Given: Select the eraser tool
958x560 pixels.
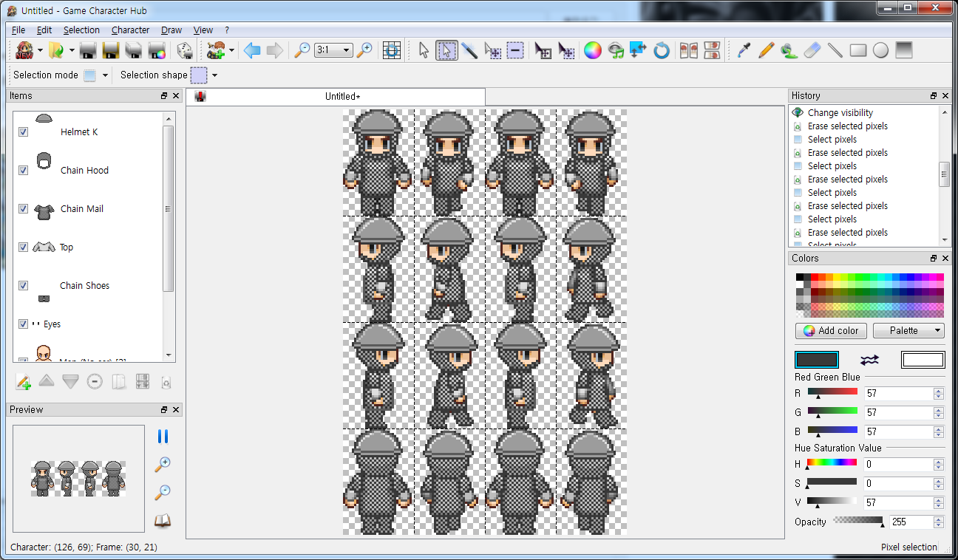Looking at the screenshot, I should pos(812,50).
